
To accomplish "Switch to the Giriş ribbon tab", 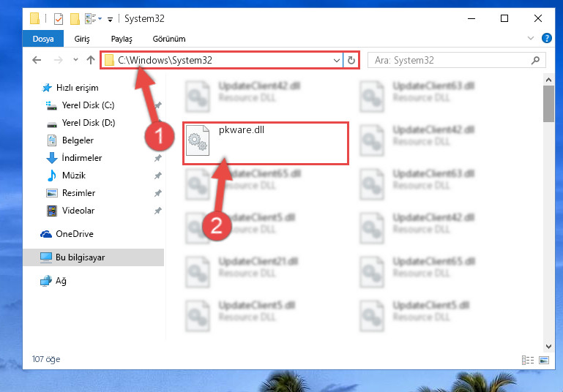I will (82, 39).
